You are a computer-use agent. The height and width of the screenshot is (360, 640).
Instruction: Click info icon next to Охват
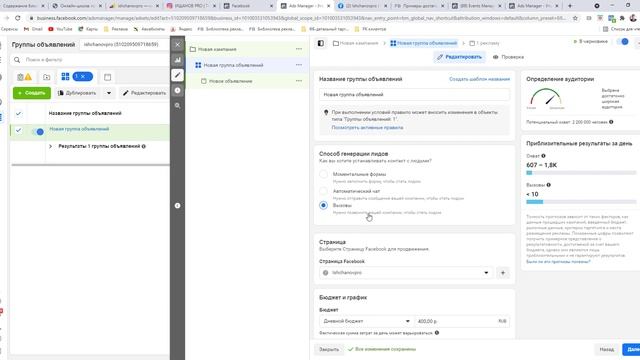coord(543,156)
